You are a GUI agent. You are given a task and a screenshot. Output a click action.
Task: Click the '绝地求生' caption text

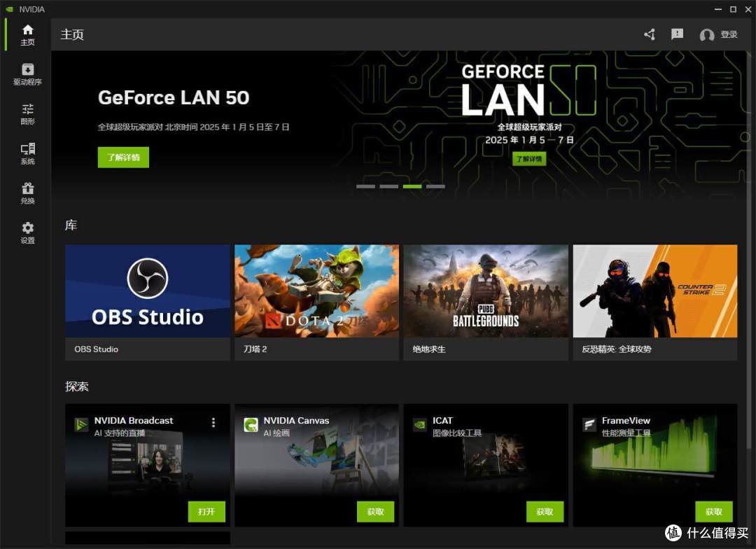point(429,349)
